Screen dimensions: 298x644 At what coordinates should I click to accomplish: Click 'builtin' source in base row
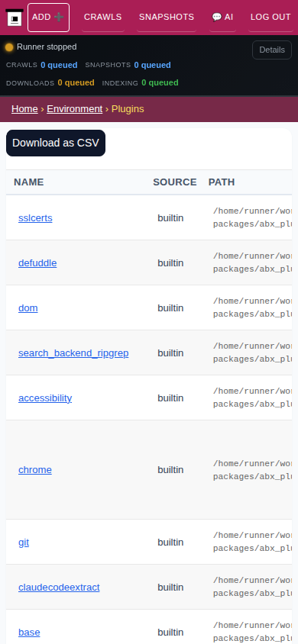(x=170, y=633)
